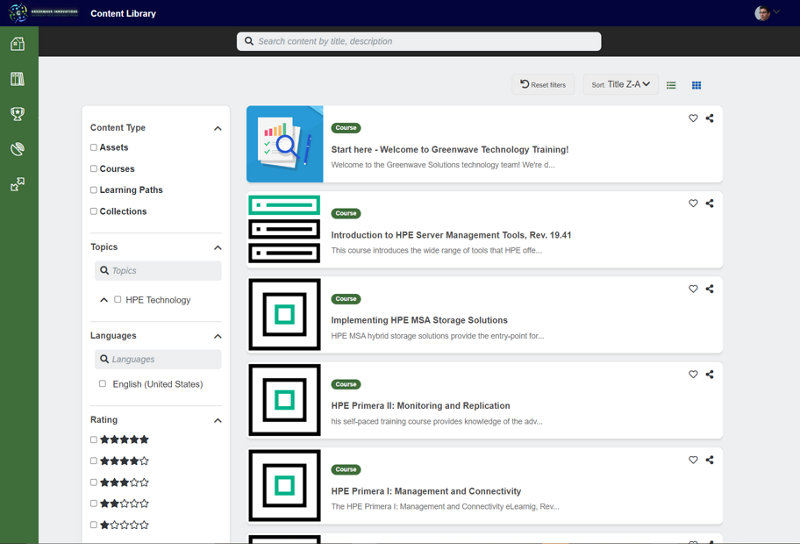Collapse the Rating filter section
This screenshot has width=800, height=544.
tap(218, 421)
